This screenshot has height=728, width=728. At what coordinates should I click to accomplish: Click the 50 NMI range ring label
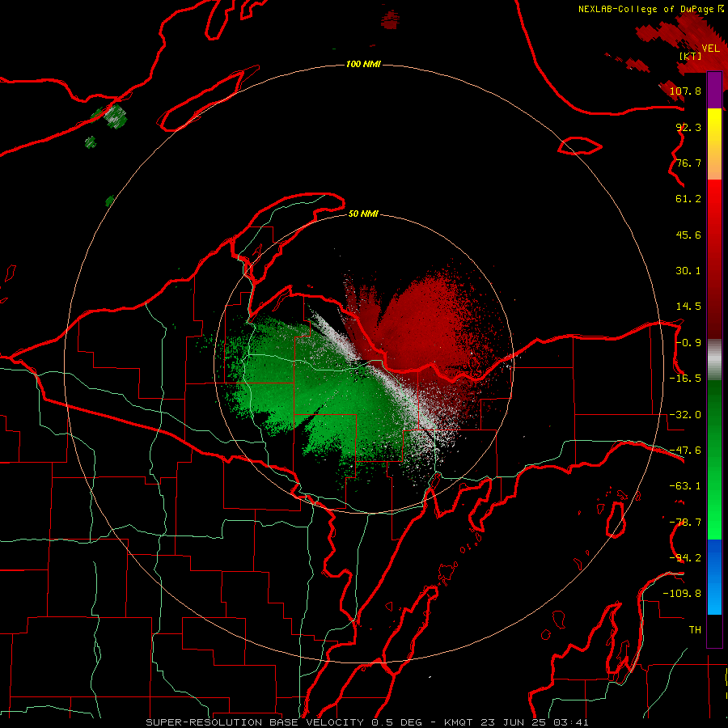[363, 214]
